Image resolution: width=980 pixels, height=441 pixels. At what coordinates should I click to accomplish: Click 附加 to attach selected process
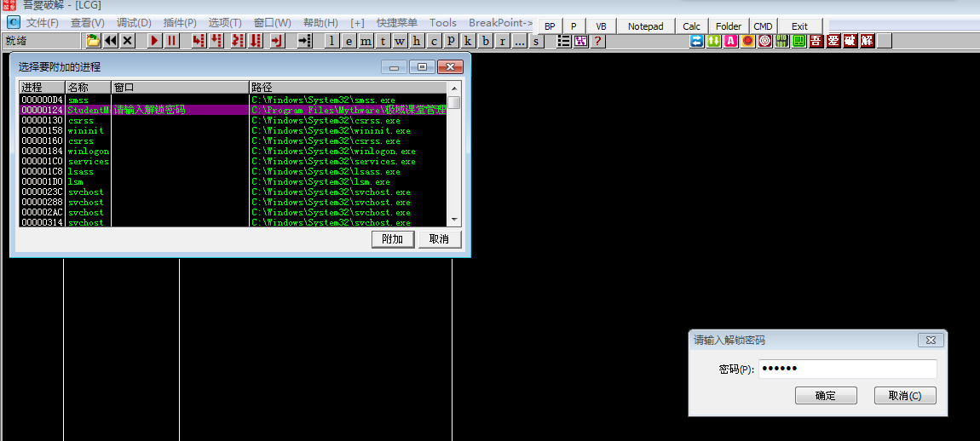click(x=393, y=239)
